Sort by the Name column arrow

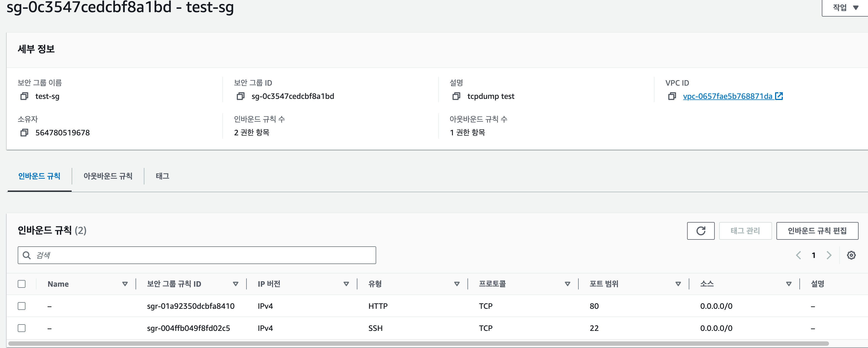[x=125, y=284]
